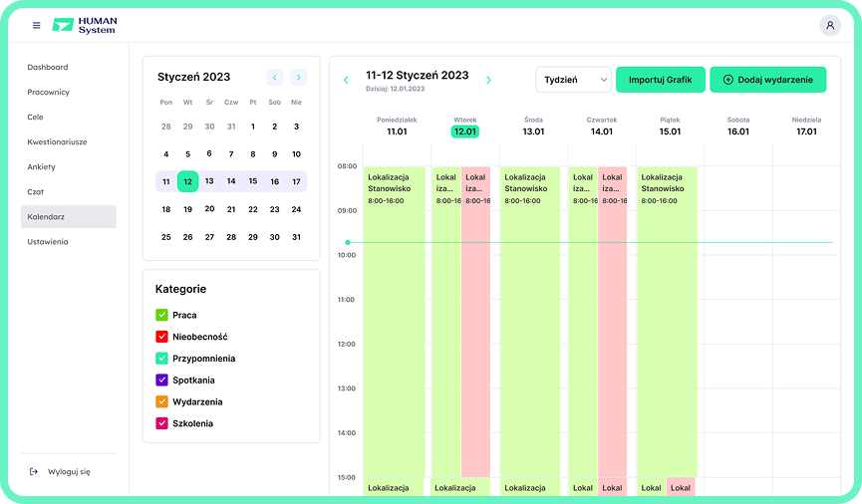Viewport: 862px width, 504px height.
Task: Open Ustawienia in the sidebar
Action: (49, 242)
